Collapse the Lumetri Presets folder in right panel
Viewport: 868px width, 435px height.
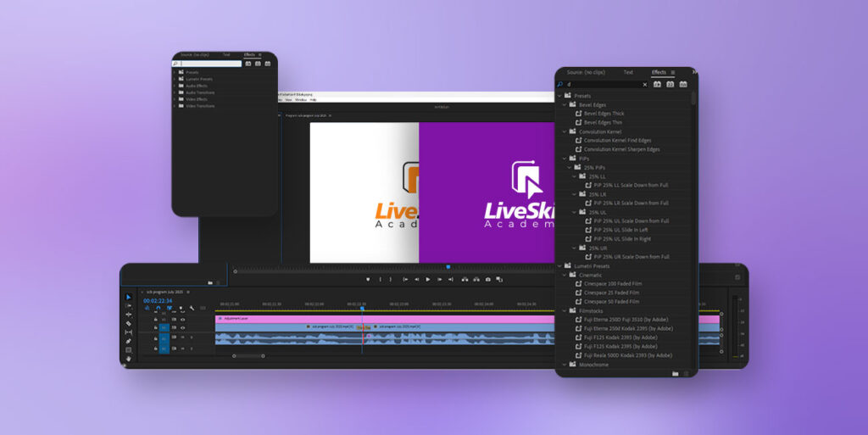pos(560,266)
